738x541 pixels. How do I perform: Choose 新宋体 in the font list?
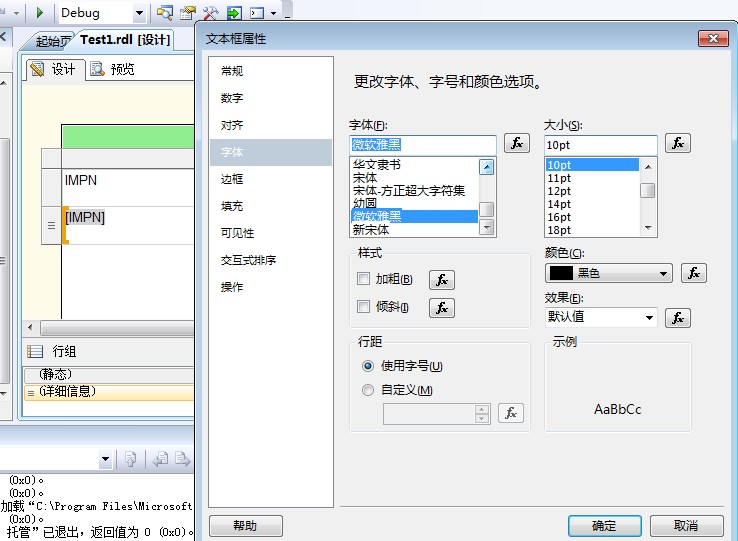point(415,230)
